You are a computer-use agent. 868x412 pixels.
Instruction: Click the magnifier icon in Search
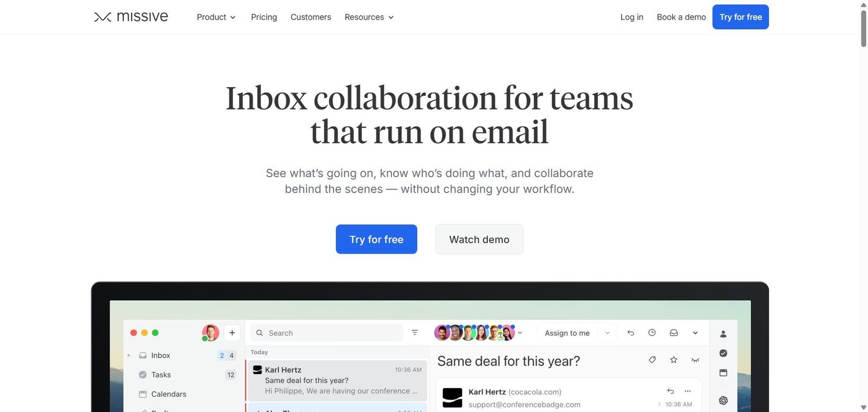(259, 333)
